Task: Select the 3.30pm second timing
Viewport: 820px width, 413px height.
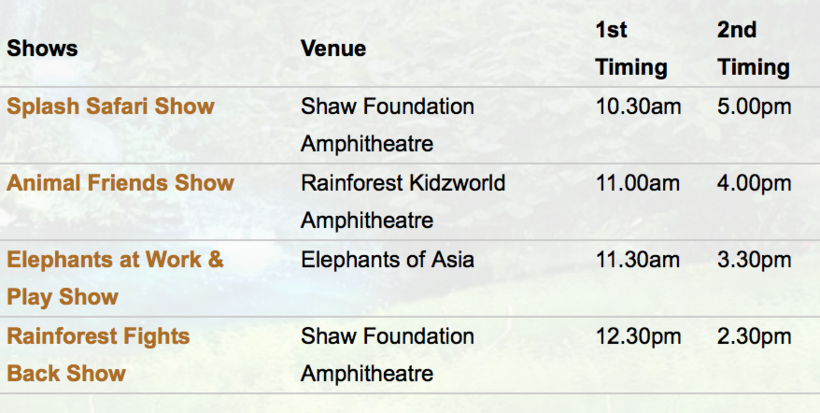Action: click(754, 260)
